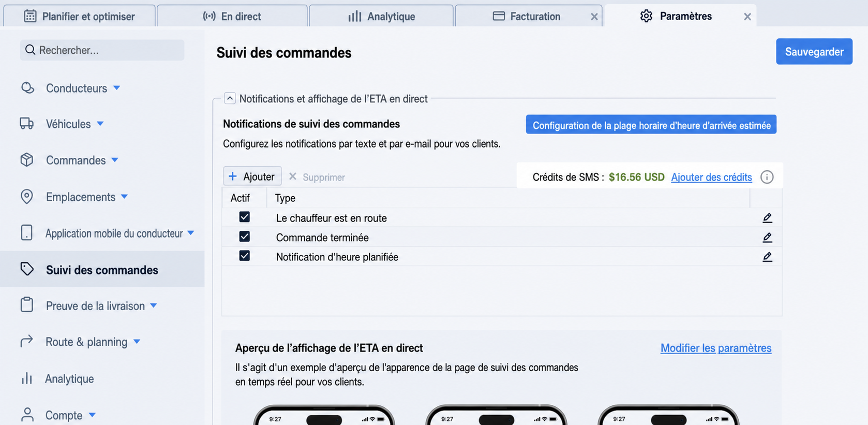Click the arrow icon for Route & planning
This screenshot has height=425, width=868.
[x=27, y=341]
